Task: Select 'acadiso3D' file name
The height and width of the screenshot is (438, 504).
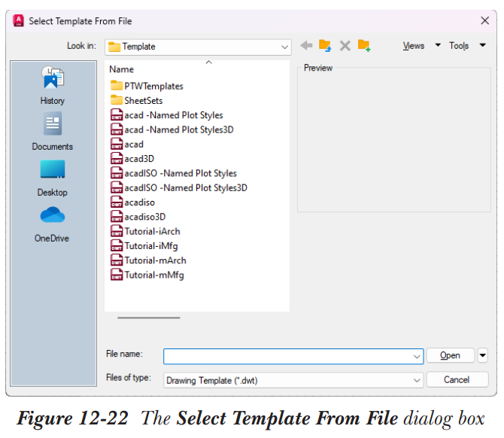Action: click(145, 217)
